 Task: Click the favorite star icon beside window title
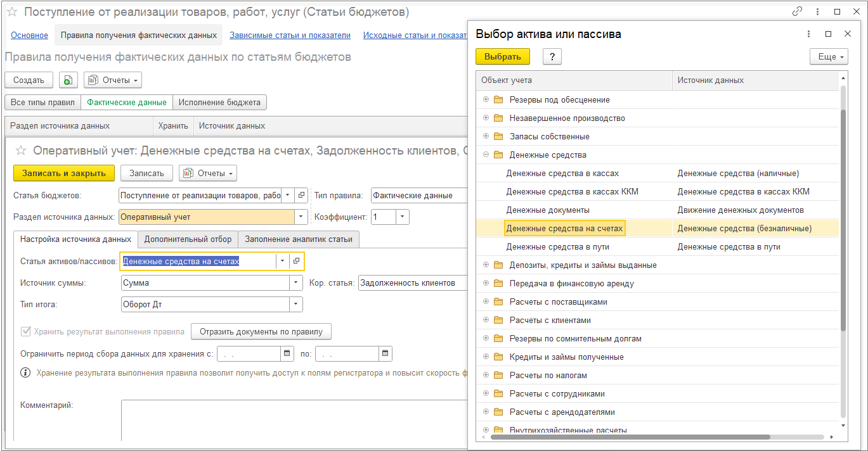12,12
